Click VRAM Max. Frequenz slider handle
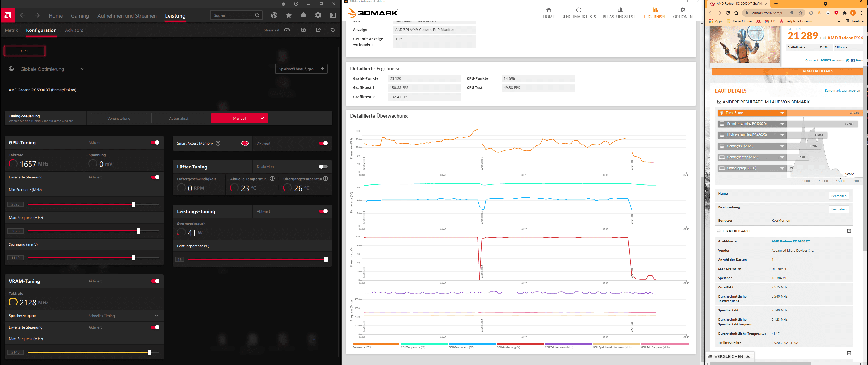Viewport: 868px width, 365px height. click(x=149, y=352)
